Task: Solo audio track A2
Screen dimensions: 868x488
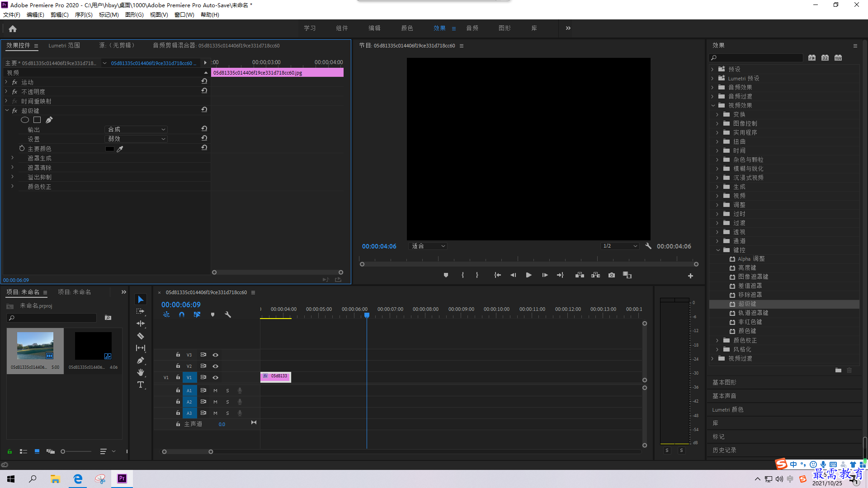Action: tap(227, 402)
